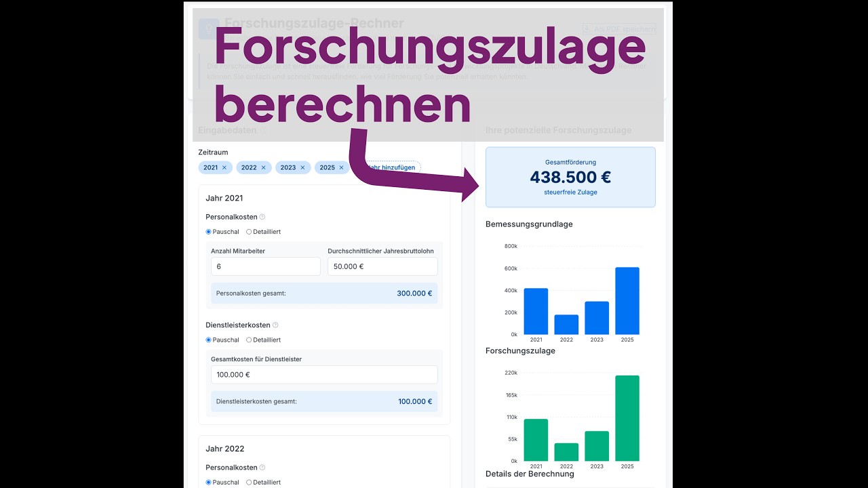Open the Dienstleisterkosten info icon in Jahr 2021

tap(275, 325)
